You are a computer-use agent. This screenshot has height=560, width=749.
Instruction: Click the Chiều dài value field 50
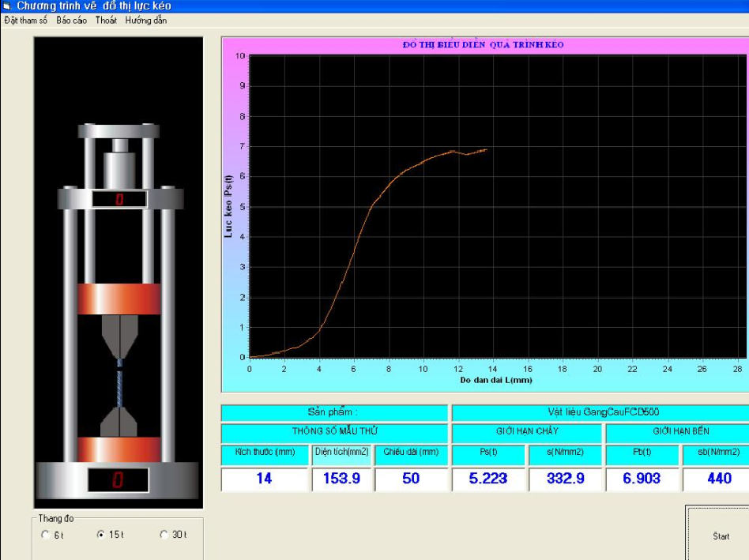pos(411,479)
